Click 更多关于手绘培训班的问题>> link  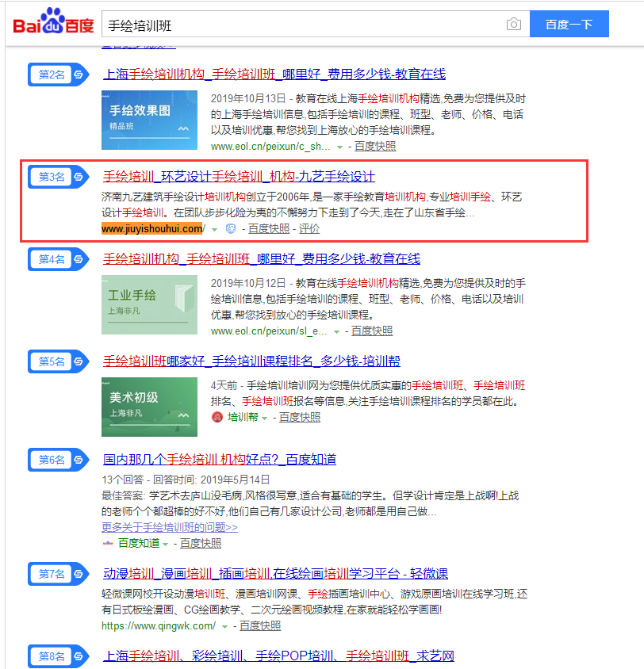(170, 527)
